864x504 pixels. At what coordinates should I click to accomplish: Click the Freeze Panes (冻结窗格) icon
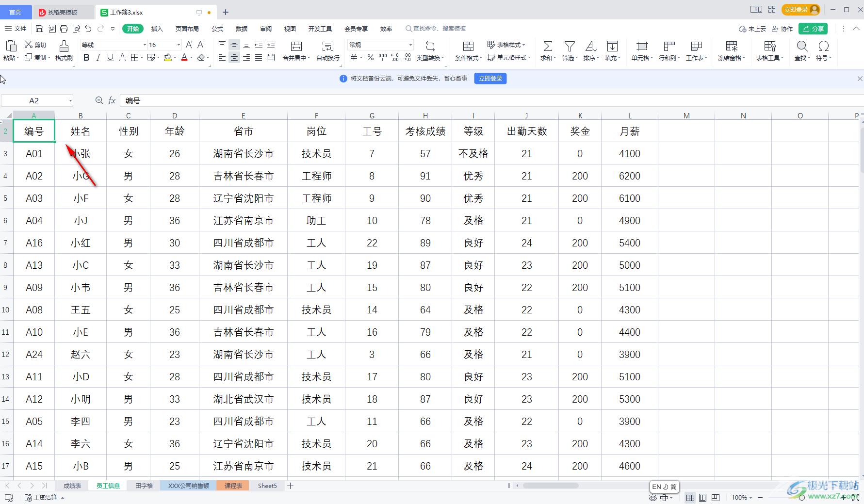[x=732, y=47]
